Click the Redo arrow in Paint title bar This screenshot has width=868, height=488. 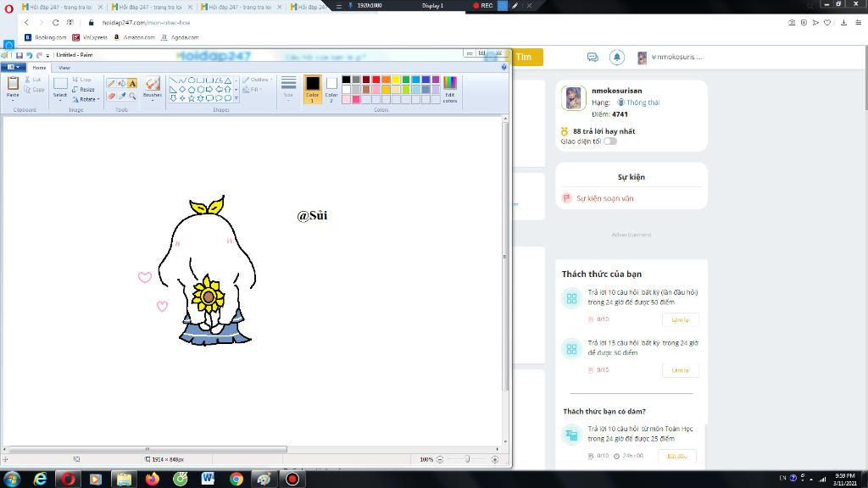click(x=39, y=55)
